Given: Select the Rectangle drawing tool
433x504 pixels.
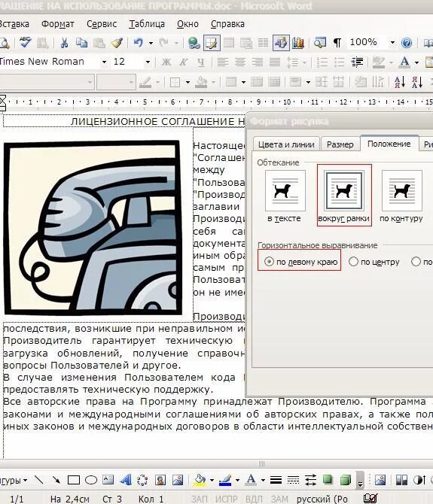Looking at the screenshot, I should pos(74,480).
